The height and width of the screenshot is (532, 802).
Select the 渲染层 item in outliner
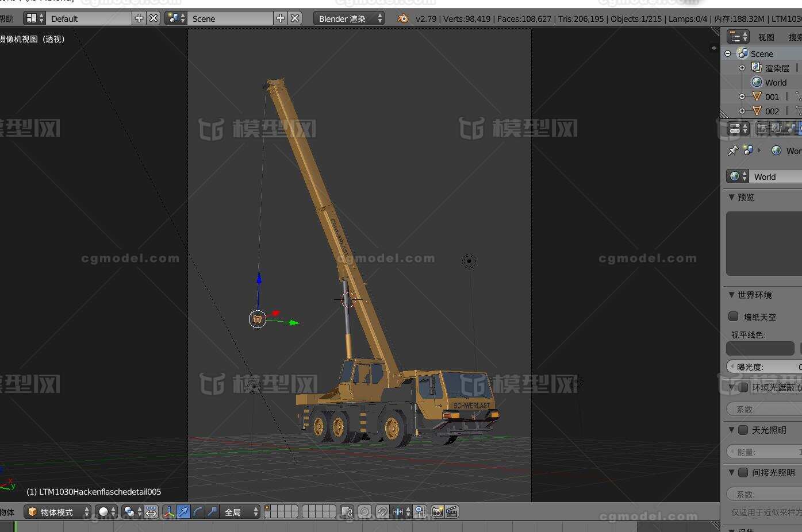tap(777, 68)
